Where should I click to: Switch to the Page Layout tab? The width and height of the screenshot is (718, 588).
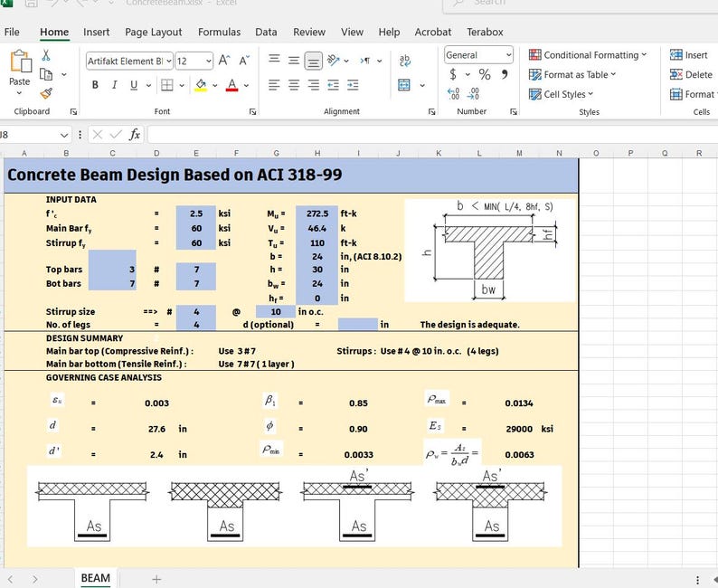tap(154, 32)
